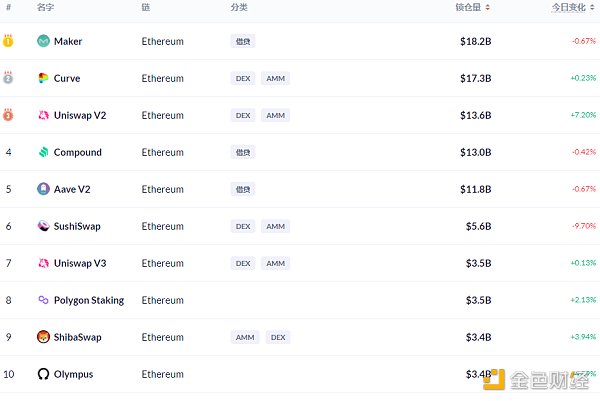
Task: Click the 借贷 tag in Maker row
Action: 243,41
